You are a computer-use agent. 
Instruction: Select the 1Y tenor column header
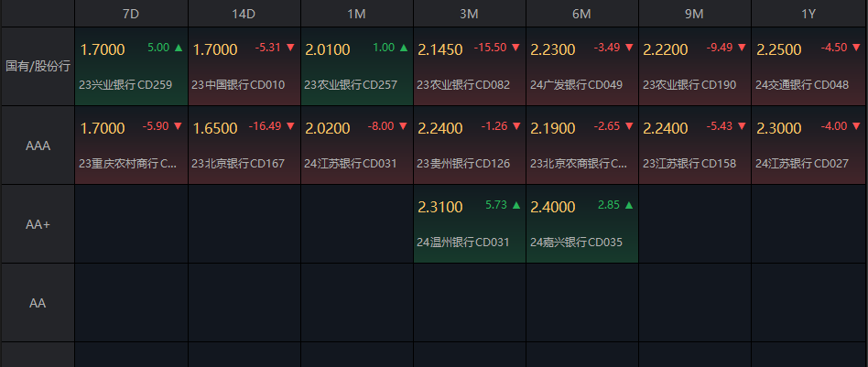[x=808, y=14]
